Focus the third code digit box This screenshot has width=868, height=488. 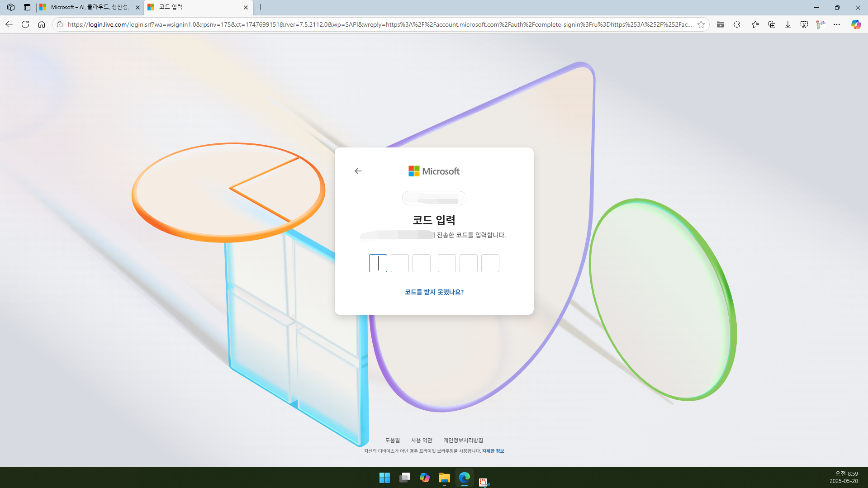coord(422,263)
